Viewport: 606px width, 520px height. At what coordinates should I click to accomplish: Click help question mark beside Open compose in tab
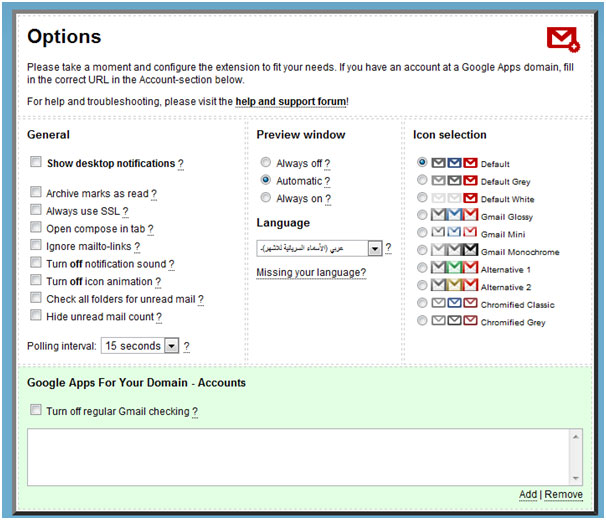tap(150, 229)
